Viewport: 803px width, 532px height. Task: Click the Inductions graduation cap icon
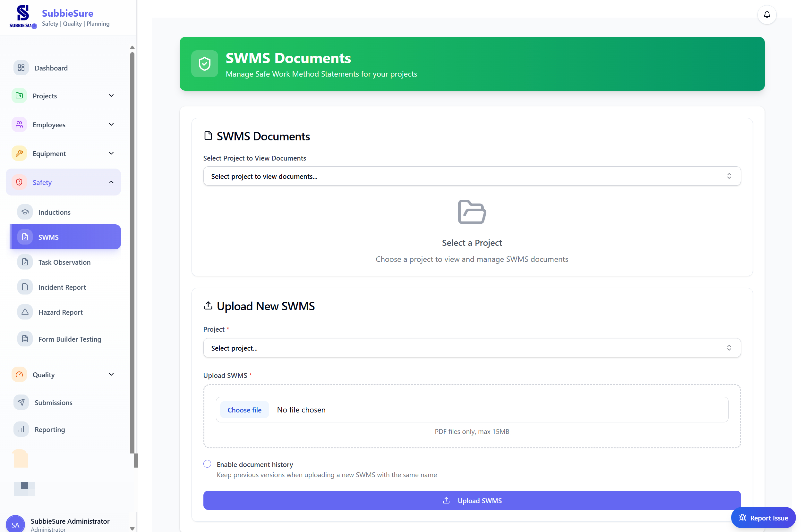(x=25, y=212)
